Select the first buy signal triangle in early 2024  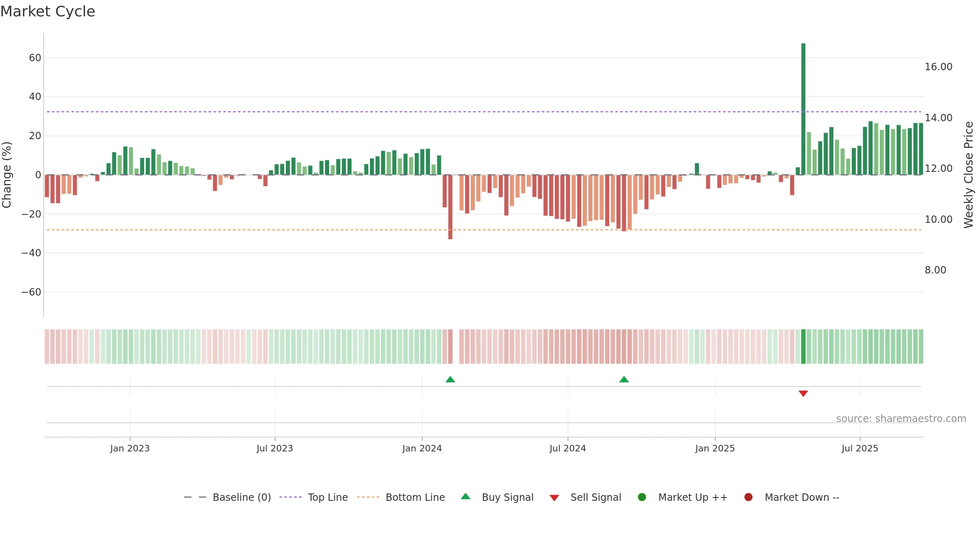point(450,380)
